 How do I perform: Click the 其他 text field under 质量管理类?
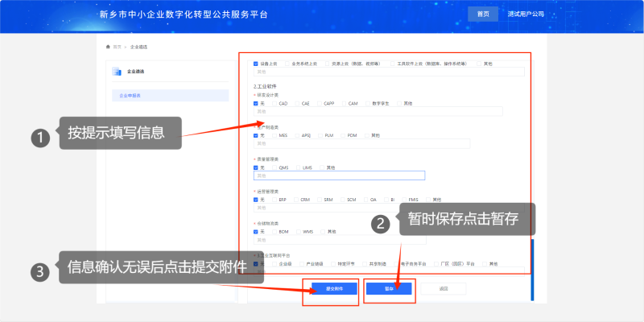[x=339, y=175]
